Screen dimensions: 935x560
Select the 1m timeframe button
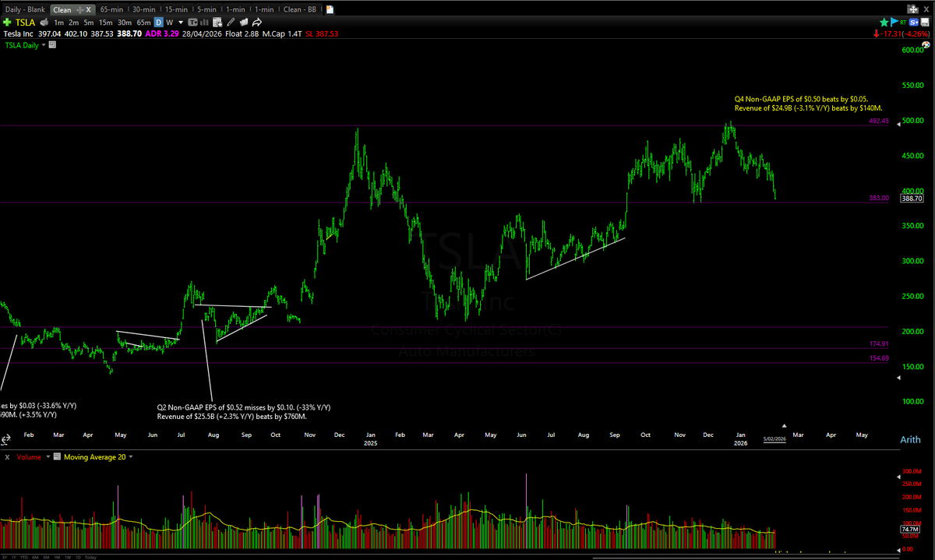pos(59,22)
